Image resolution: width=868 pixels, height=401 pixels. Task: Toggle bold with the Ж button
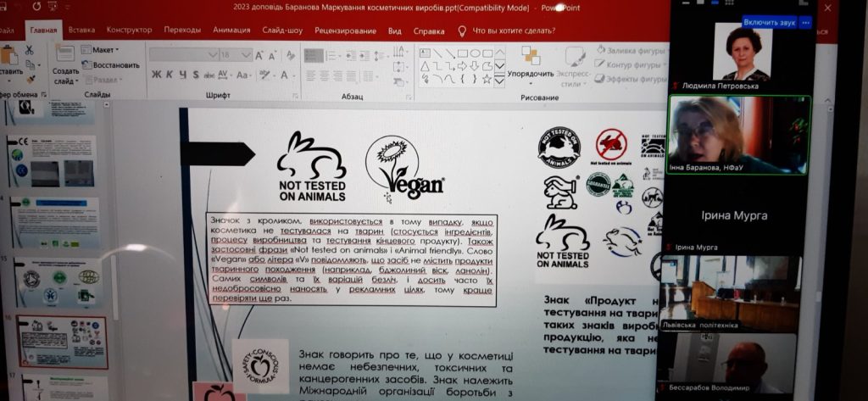[157, 75]
